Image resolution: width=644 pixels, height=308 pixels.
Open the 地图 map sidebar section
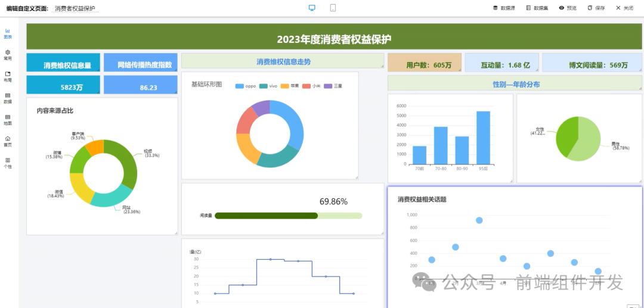click(8, 120)
